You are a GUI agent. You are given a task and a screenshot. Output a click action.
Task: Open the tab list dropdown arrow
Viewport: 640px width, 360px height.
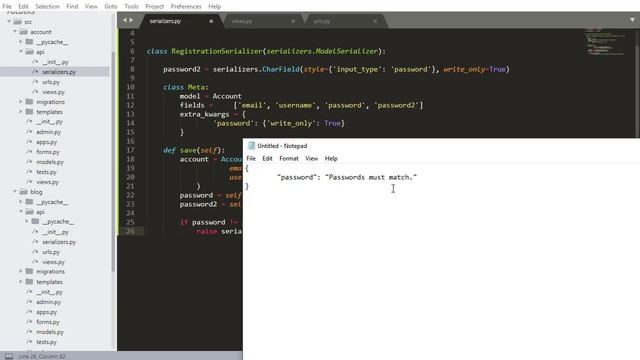[632, 20]
